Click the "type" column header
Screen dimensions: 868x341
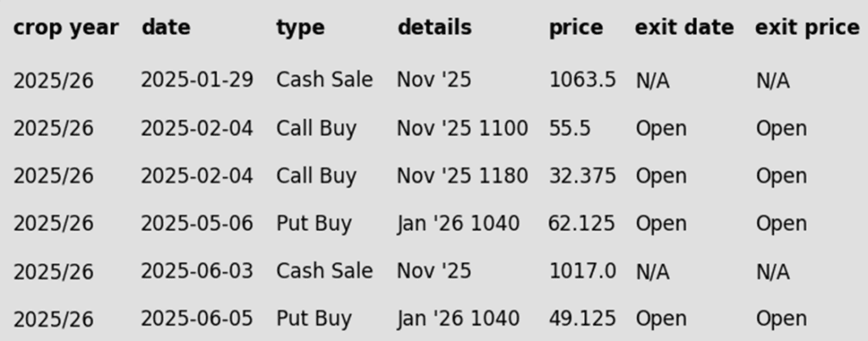301,28
